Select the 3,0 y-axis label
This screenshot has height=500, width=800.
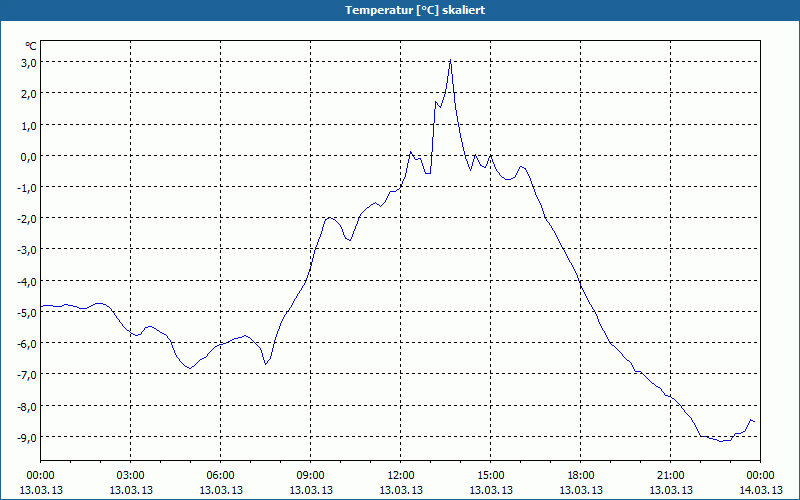(28, 63)
